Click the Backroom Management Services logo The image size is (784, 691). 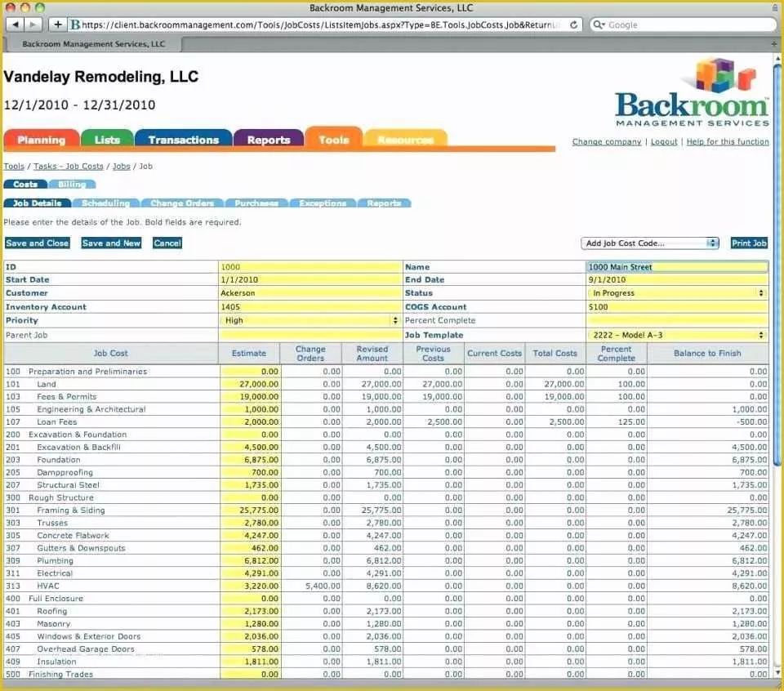pyautogui.click(x=692, y=93)
